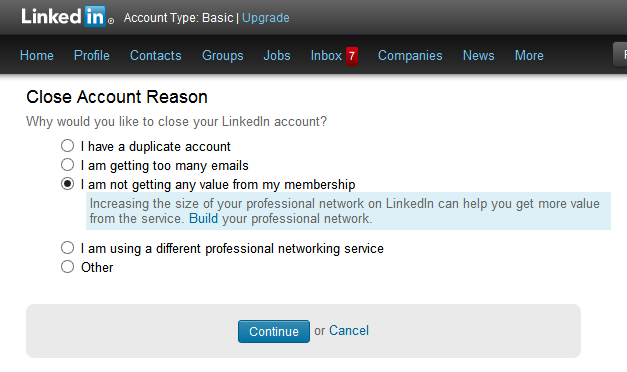Select "not getting any value from my membership"

click(68, 184)
